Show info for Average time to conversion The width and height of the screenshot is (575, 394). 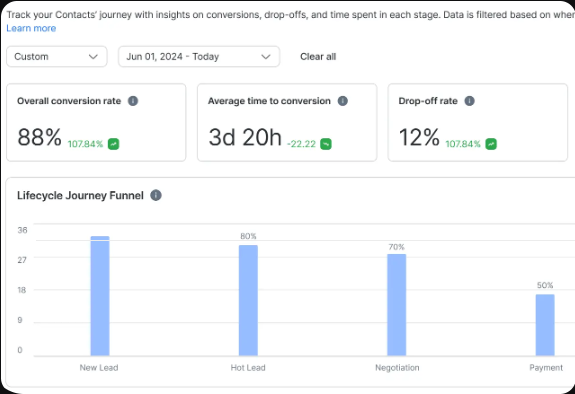pos(343,101)
